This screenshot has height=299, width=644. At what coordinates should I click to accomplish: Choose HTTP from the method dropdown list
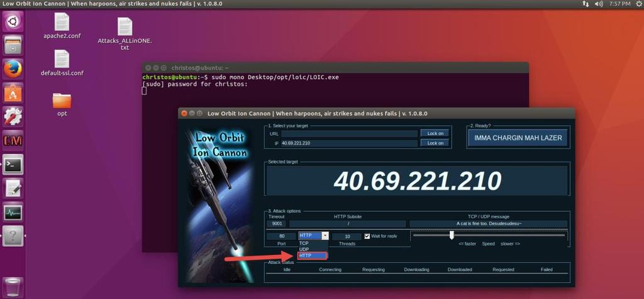313,256
